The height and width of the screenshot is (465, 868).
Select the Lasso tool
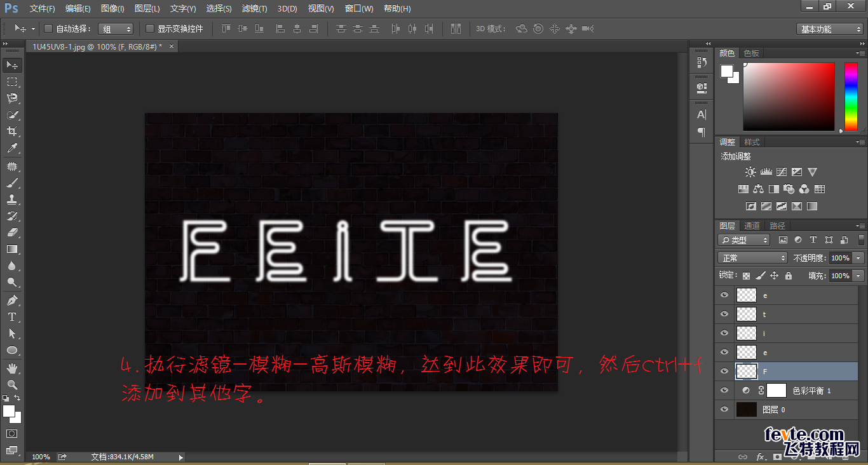tap(12, 98)
